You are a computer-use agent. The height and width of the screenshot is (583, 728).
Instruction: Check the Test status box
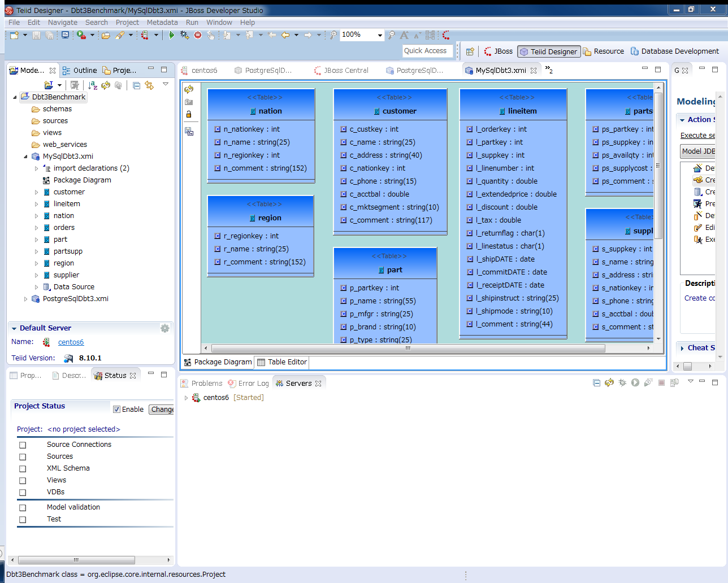[x=23, y=520]
